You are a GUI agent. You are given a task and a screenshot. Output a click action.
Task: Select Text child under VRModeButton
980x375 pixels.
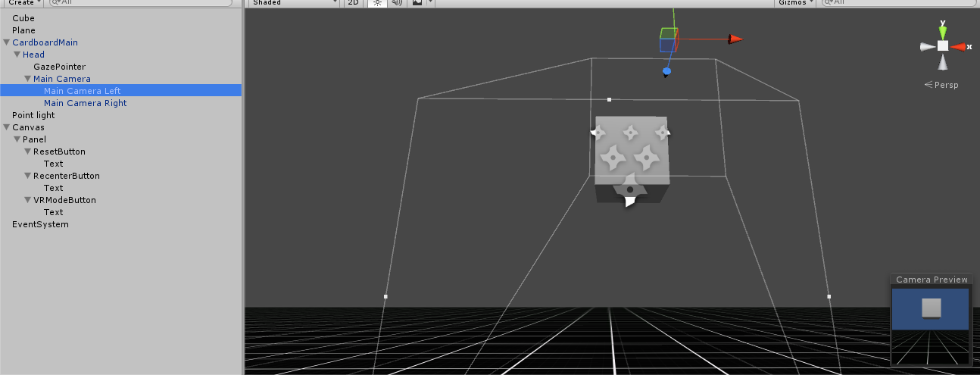(121, 212)
